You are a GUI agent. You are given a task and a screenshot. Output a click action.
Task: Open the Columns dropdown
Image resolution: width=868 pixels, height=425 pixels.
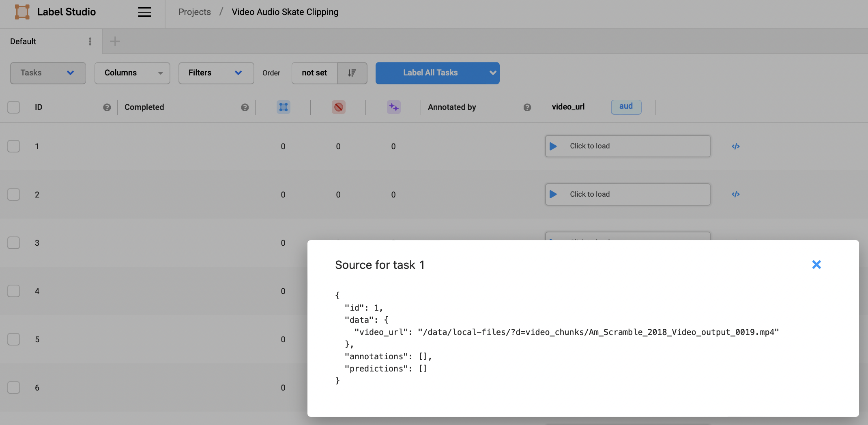click(132, 73)
